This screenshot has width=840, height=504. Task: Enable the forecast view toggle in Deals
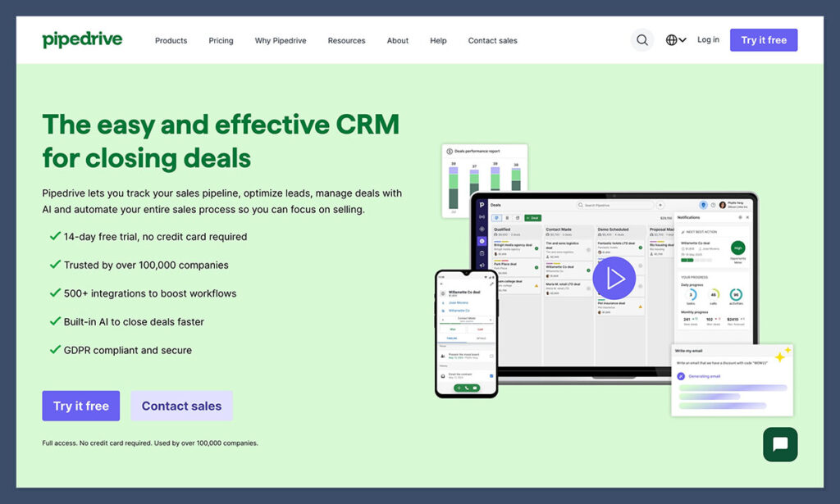(x=517, y=218)
